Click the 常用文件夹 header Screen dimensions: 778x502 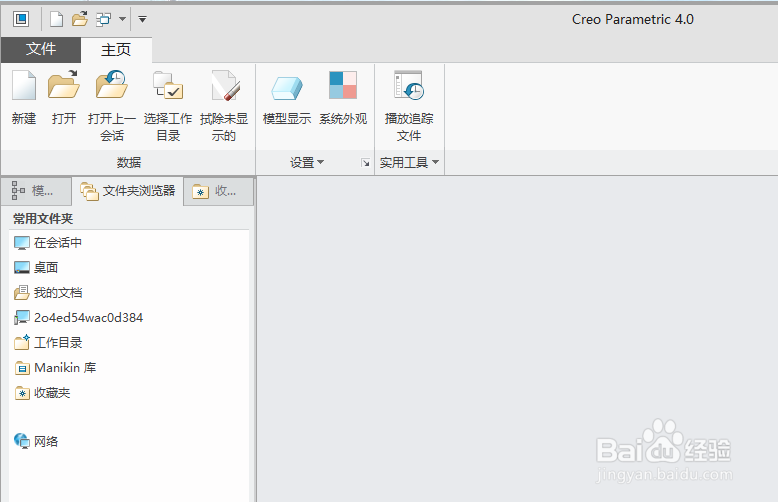(43, 219)
